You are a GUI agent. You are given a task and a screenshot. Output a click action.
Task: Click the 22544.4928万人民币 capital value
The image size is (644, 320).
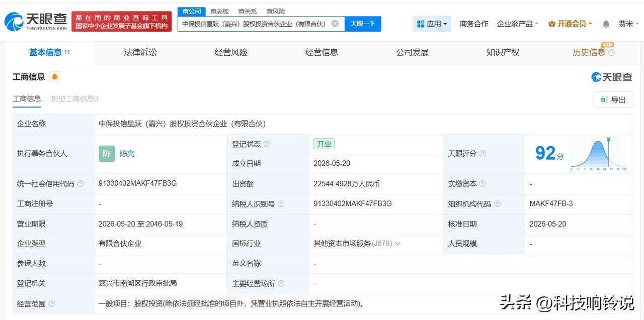346,184
